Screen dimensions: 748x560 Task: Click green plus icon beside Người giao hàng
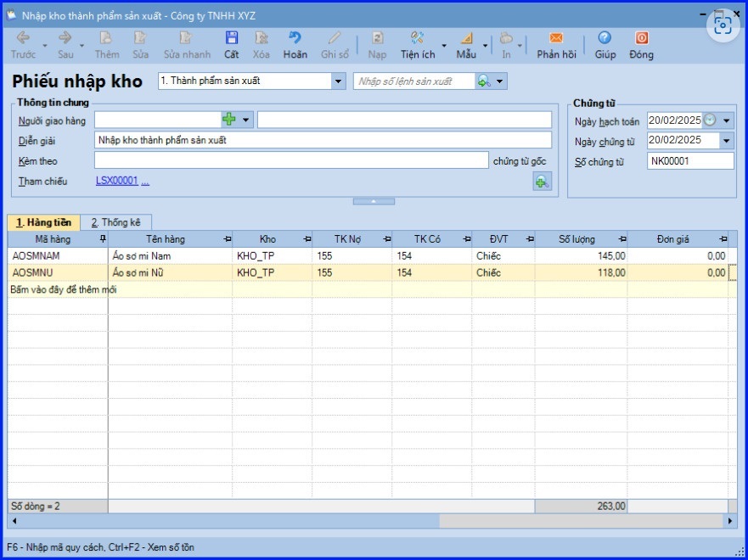(229, 120)
